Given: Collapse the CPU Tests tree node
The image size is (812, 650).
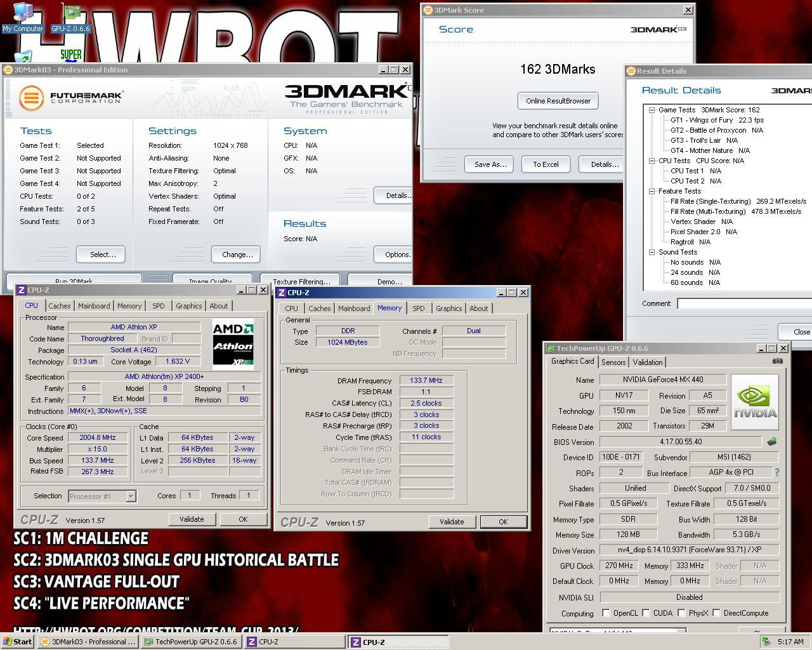Looking at the screenshot, I should coord(652,161).
